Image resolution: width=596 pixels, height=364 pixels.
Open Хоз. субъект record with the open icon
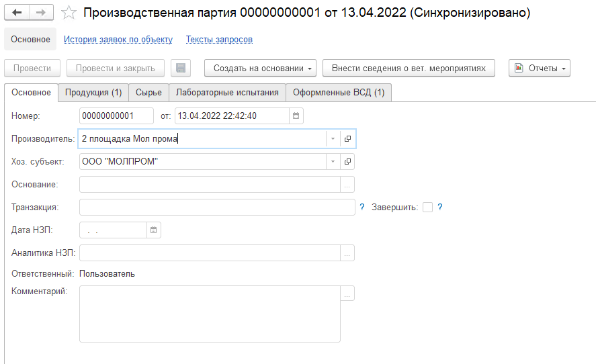[x=348, y=162]
